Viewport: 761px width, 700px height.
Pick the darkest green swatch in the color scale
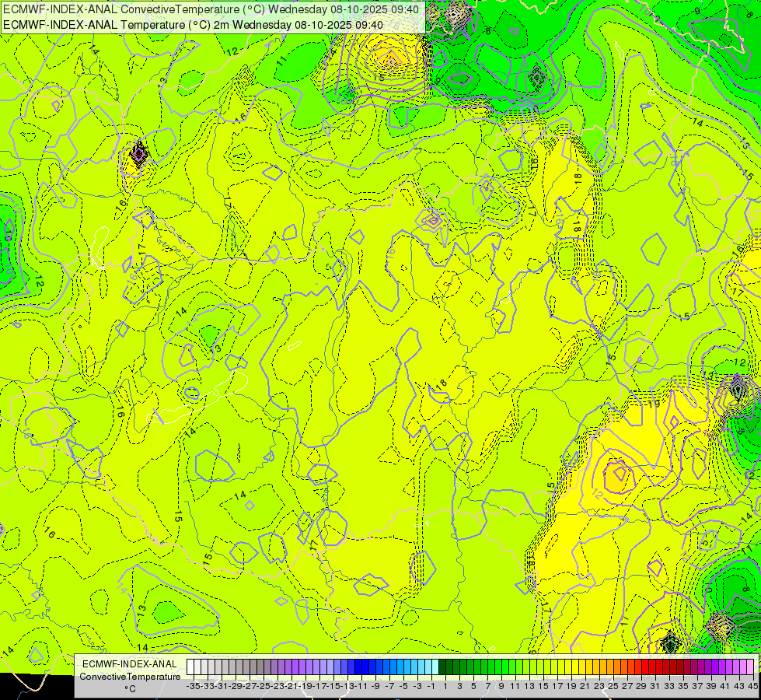tap(442, 667)
